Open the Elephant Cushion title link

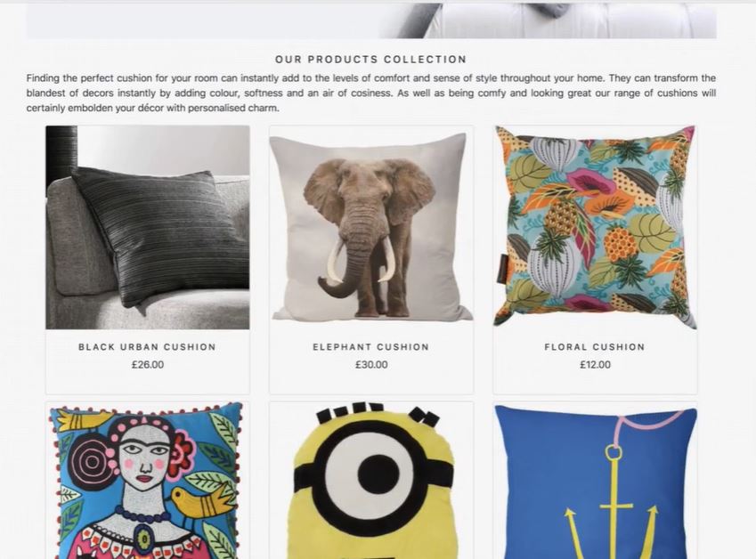(x=371, y=347)
